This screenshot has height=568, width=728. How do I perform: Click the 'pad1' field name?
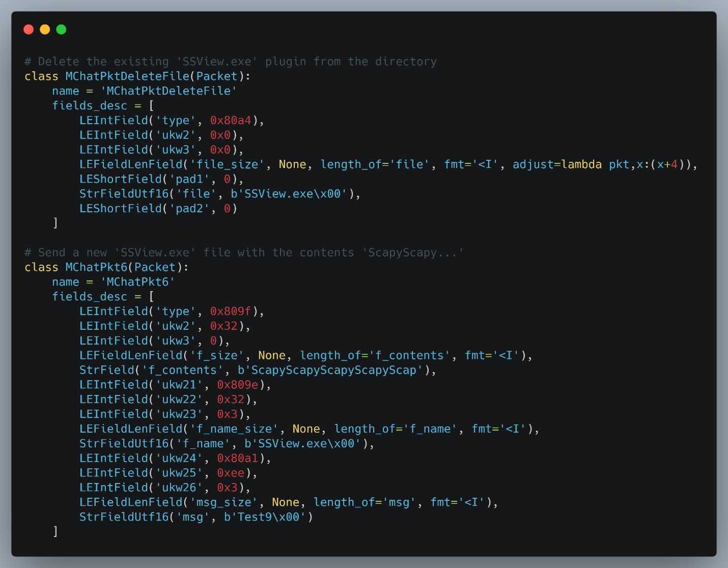(x=189, y=179)
